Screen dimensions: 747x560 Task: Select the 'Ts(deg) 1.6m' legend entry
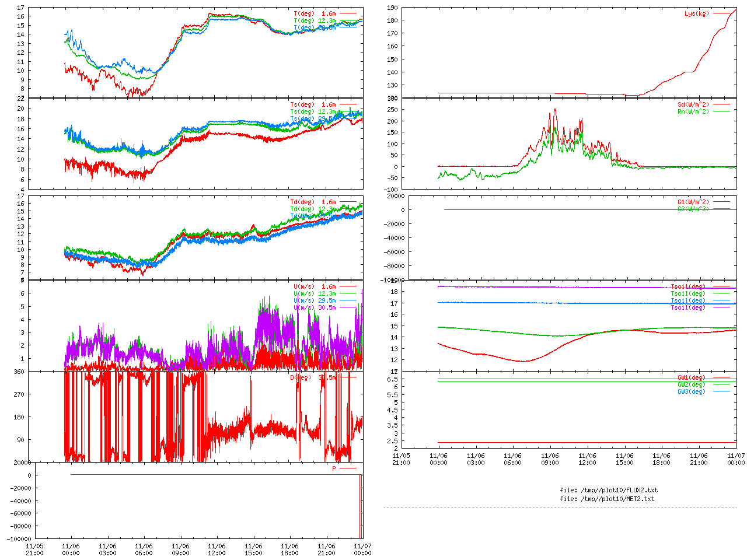point(313,105)
